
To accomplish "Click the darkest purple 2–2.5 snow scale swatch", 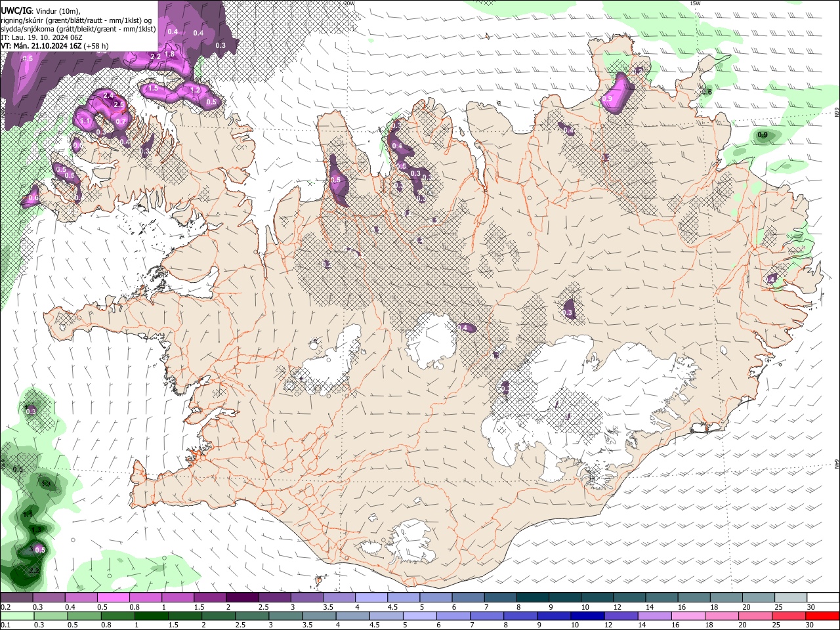I will pos(242,597).
